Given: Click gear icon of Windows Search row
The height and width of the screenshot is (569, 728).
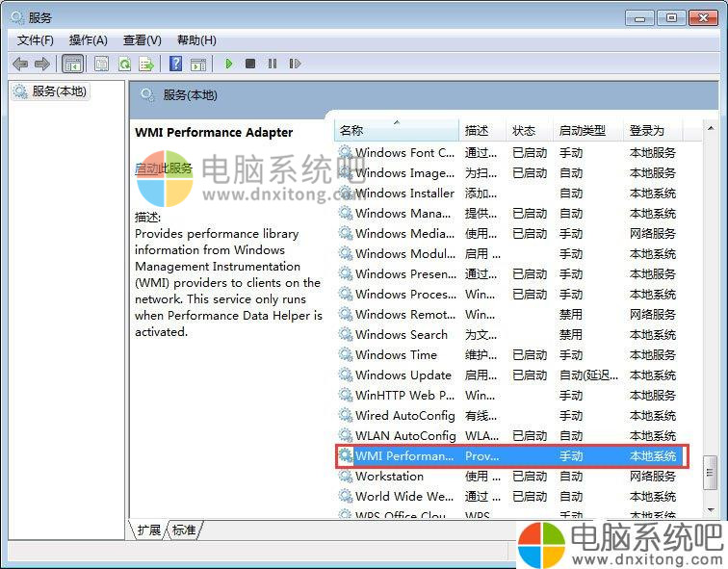Looking at the screenshot, I should 346,334.
